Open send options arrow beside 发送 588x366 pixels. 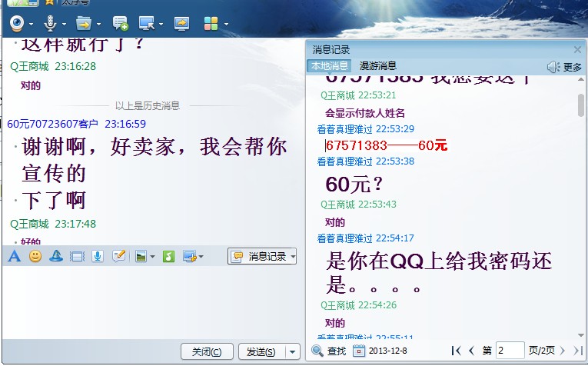point(293,352)
